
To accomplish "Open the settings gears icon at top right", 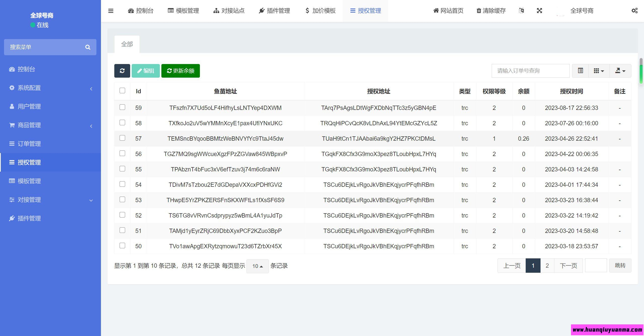I will [635, 11].
